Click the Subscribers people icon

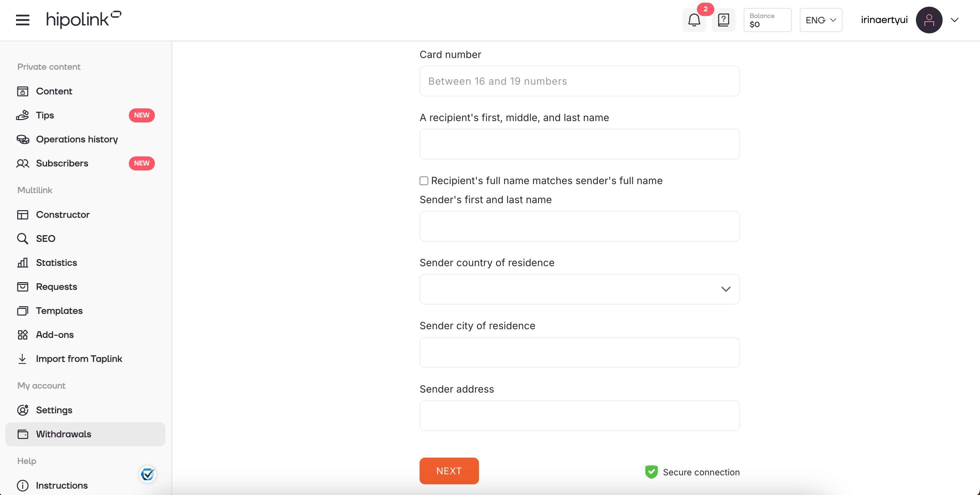[22, 163]
